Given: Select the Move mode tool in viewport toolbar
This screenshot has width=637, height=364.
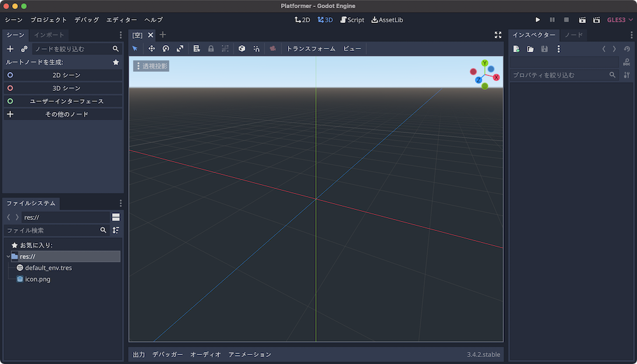Looking at the screenshot, I should [x=152, y=48].
